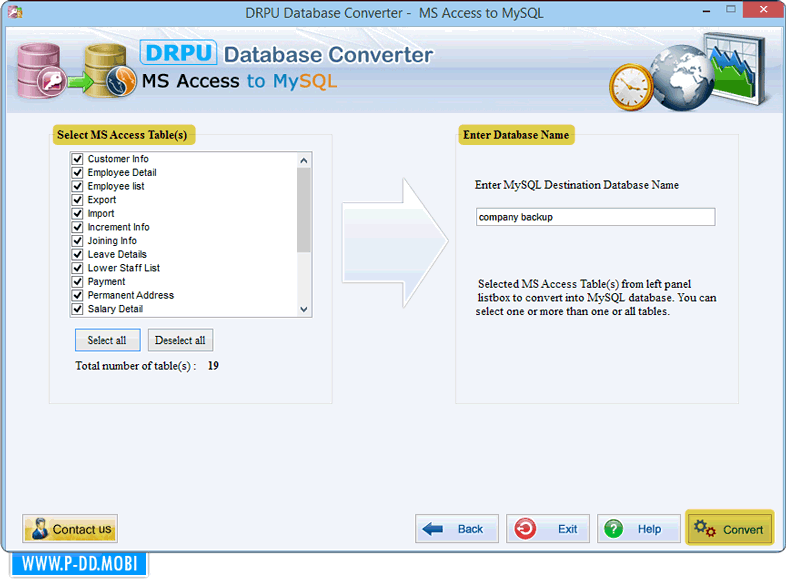Click the red Exit circle icon

525,529
